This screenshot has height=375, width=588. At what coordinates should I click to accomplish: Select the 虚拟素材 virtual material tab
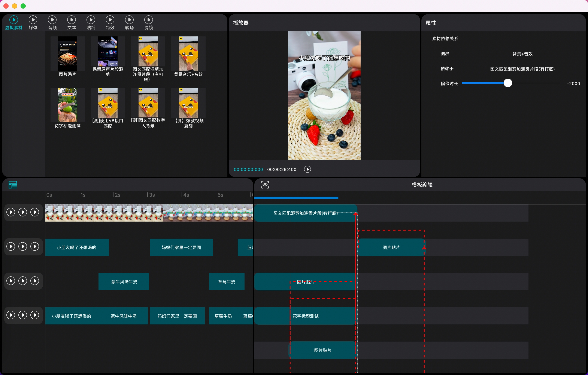(14, 20)
